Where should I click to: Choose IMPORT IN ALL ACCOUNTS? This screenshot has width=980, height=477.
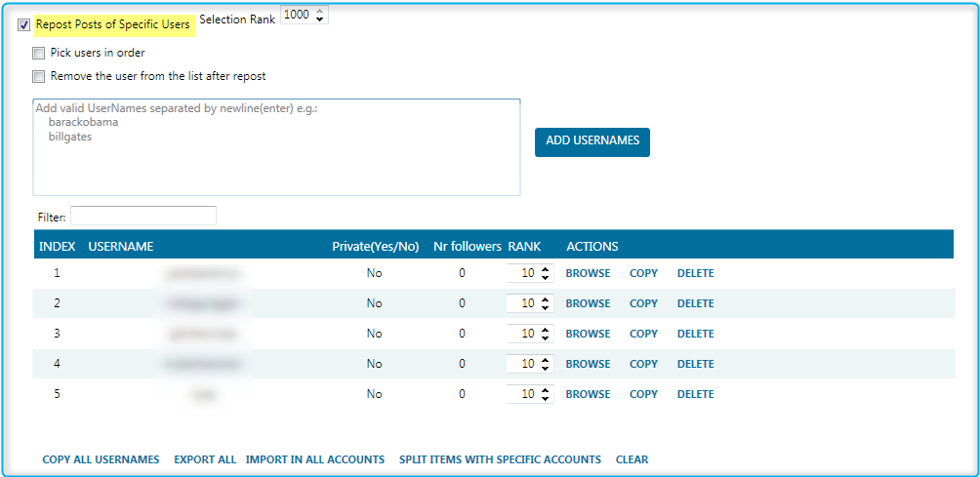tap(314, 459)
